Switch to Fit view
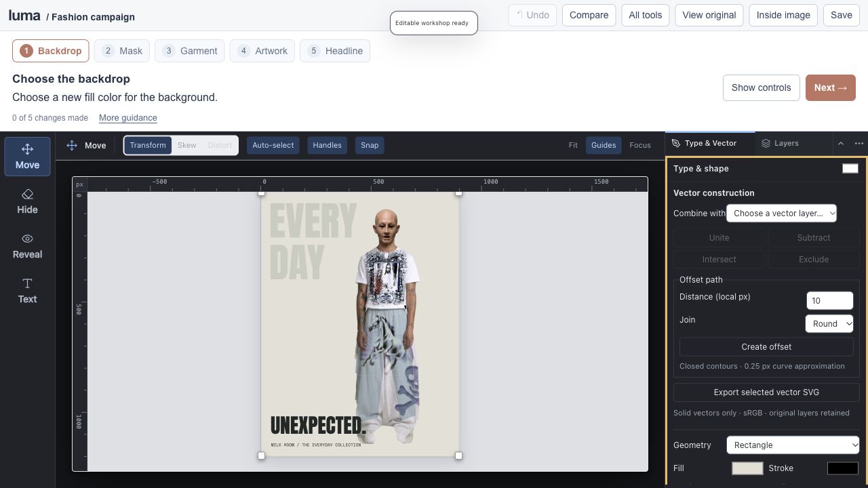Image resolution: width=868 pixels, height=488 pixels. coord(573,145)
